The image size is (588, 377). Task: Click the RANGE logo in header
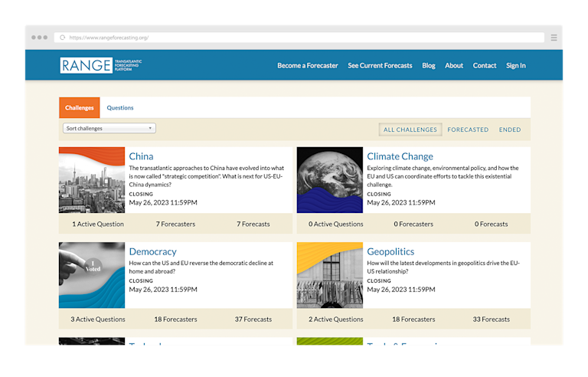pyautogui.click(x=101, y=65)
